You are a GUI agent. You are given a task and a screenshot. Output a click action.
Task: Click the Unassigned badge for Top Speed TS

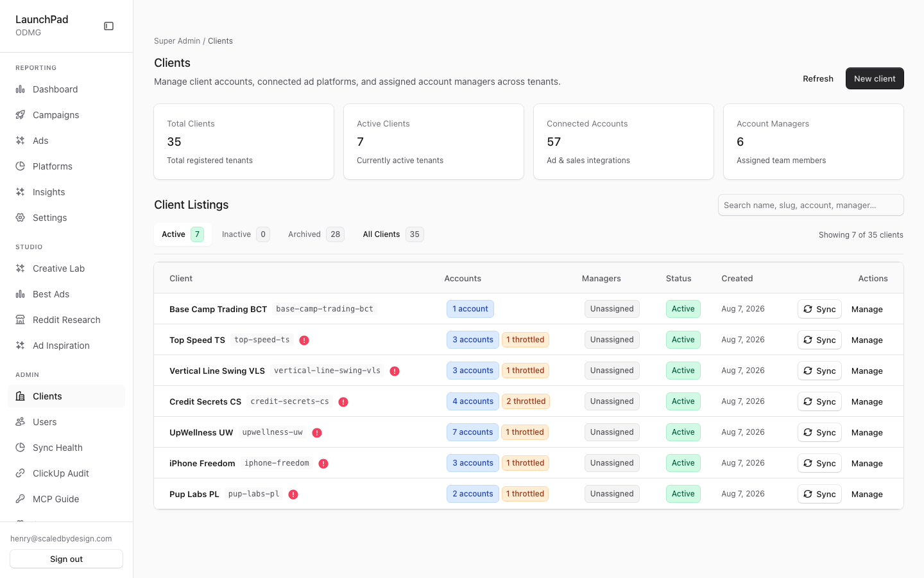612,340
